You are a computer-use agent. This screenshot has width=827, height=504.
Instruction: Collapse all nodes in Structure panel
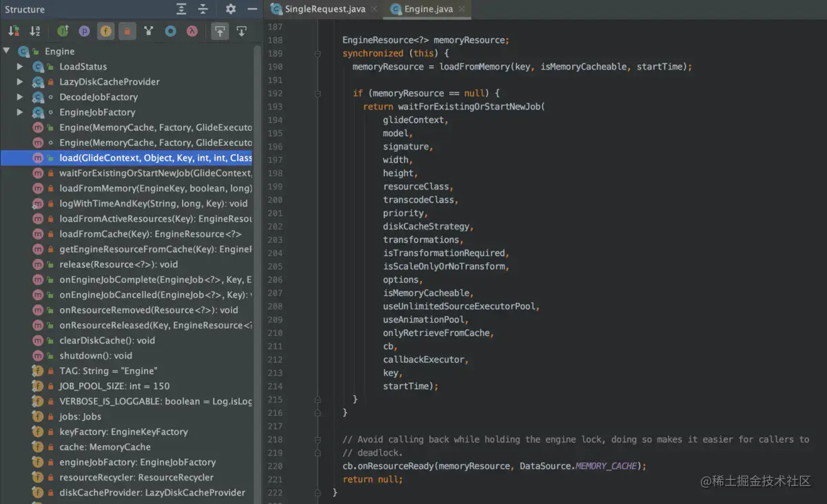coord(203,9)
